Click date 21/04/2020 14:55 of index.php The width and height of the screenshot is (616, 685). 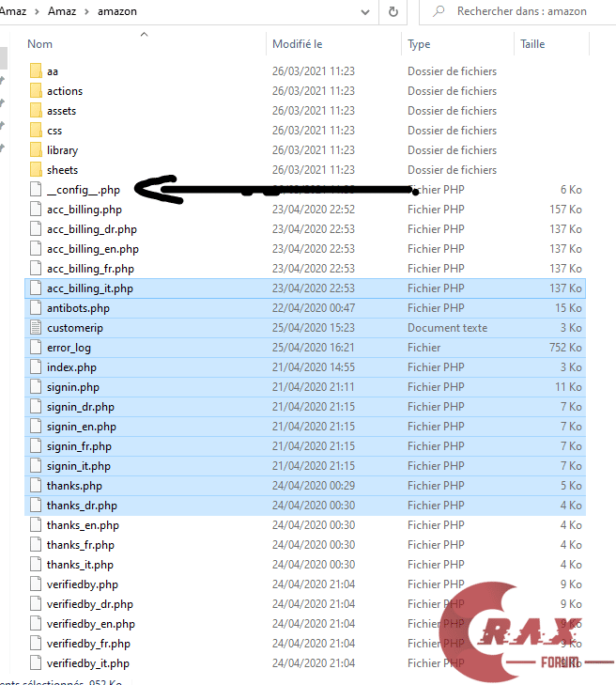pyautogui.click(x=314, y=367)
